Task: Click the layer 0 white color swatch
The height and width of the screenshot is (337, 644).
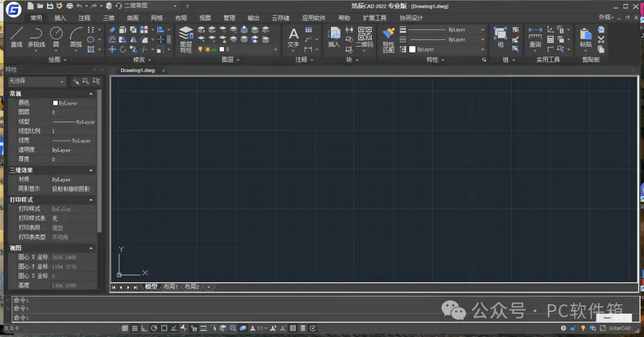Action: pos(222,50)
